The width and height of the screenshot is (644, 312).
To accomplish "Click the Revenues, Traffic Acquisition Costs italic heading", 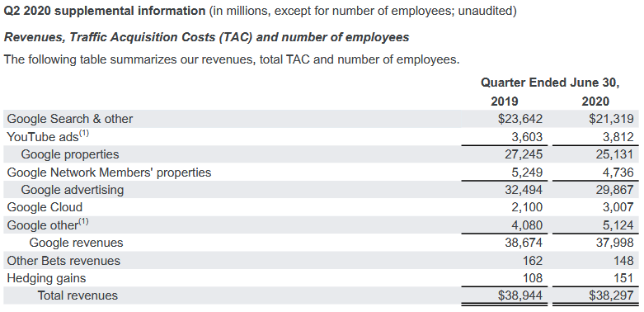I will pyautogui.click(x=207, y=37).
